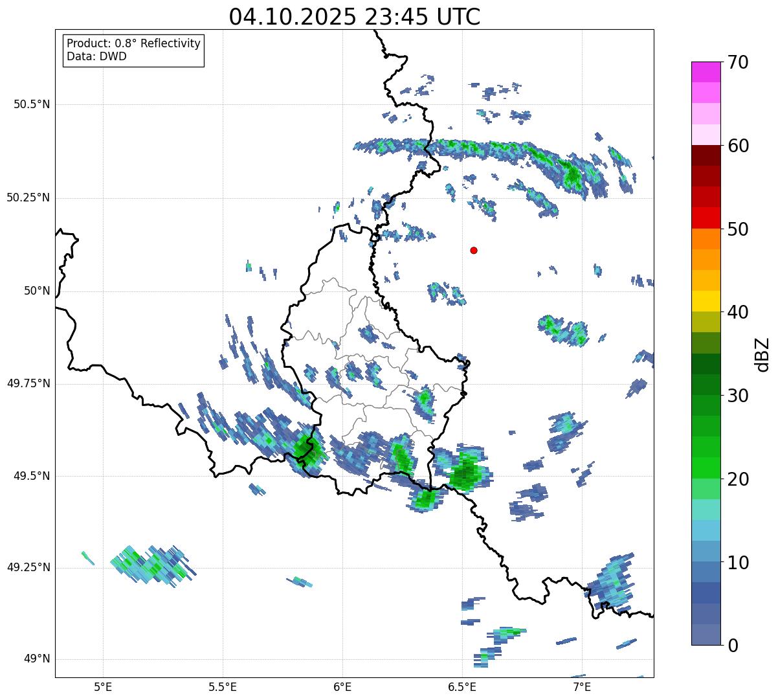Click the colorbar "20" tick label
This screenshot has width=778, height=700.
[x=738, y=479]
